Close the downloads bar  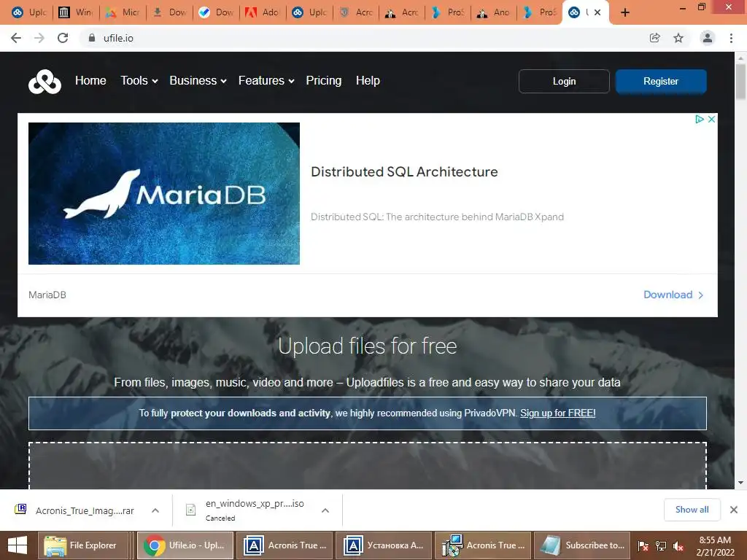click(x=734, y=510)
